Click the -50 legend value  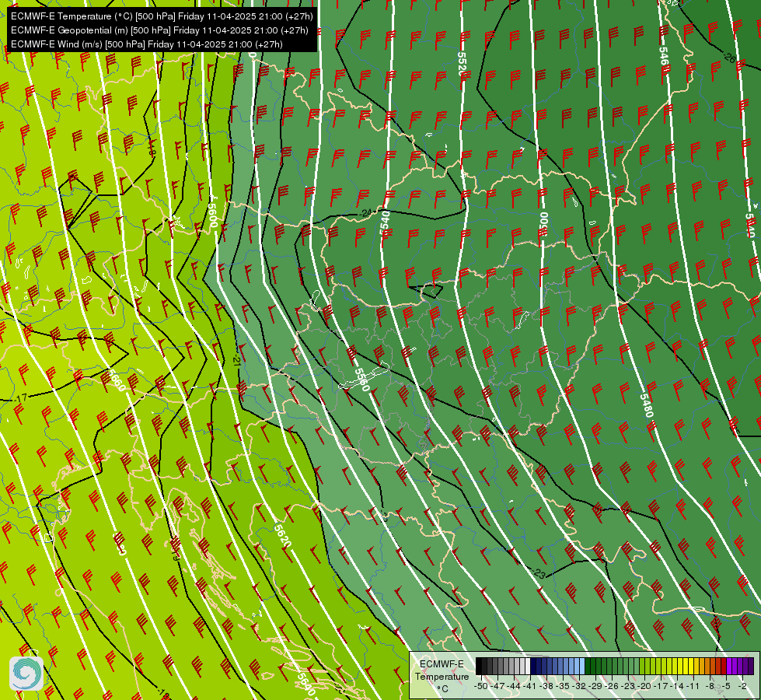[481, 686]
